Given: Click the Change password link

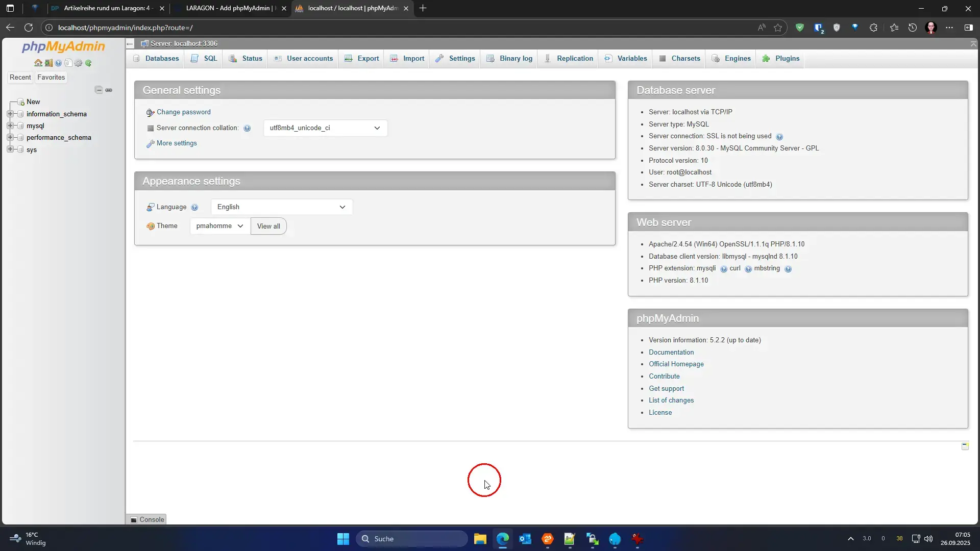Looking at the screenshot, I should click(x=183, y=112).
